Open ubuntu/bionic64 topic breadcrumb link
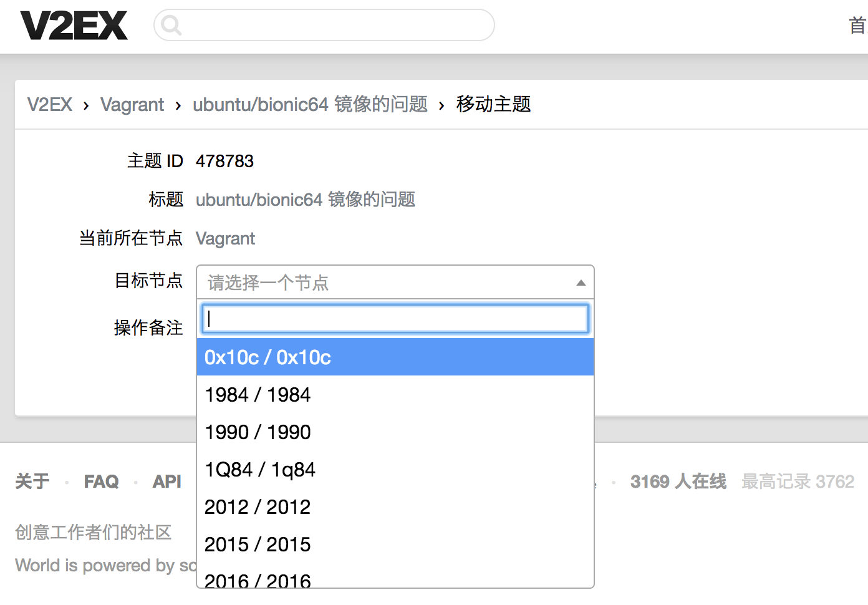Image resolution: width=868 pixels, height=605 pixels. (x=310, y=104)
